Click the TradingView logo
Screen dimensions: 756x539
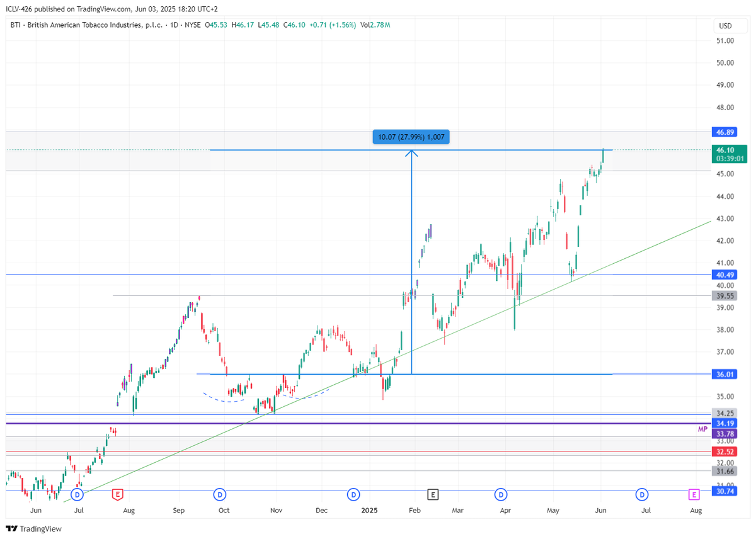tap(34, 529)
